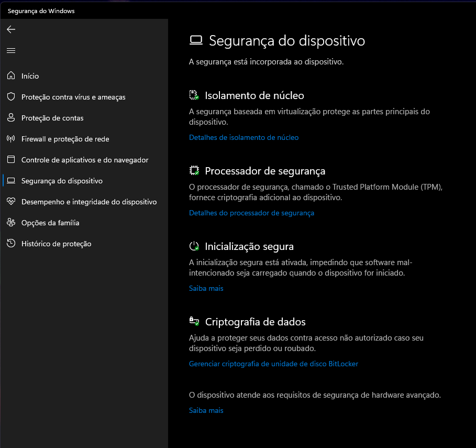476x448 pixels.
Task: Click the back arrow icon
Action: point(11,29)
